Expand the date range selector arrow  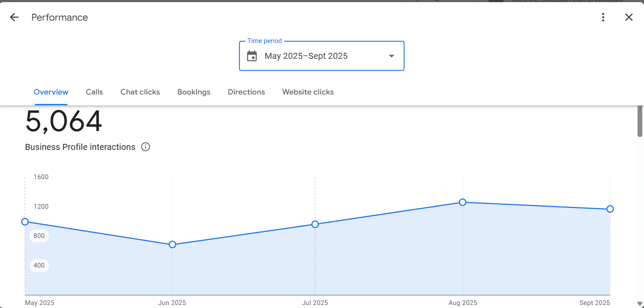coord(391,56)
